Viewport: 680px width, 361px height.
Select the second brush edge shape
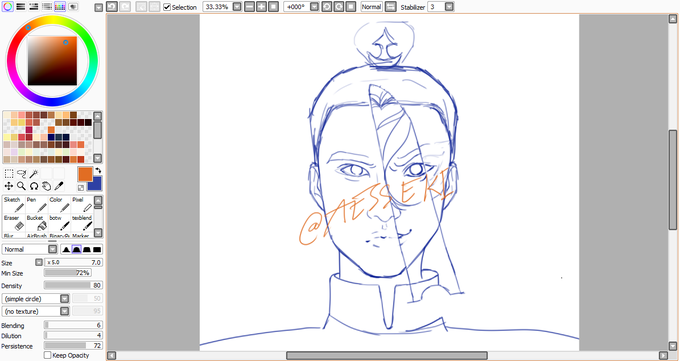[76, 249]
